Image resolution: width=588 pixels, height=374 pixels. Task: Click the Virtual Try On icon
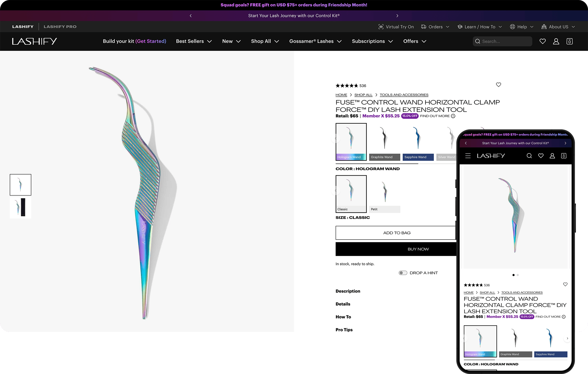point(381,27)
